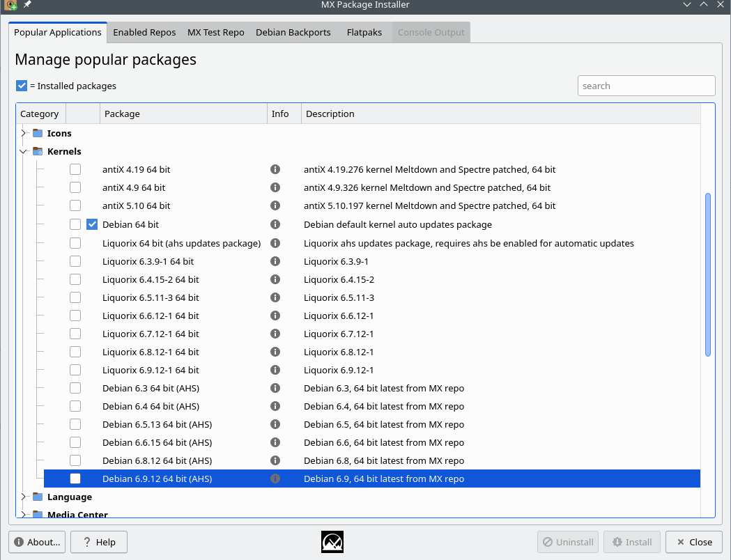Open info for Liquorix 6.9.12-1
The height and width of the screenshot is (560, 731).
coord(275,370)
